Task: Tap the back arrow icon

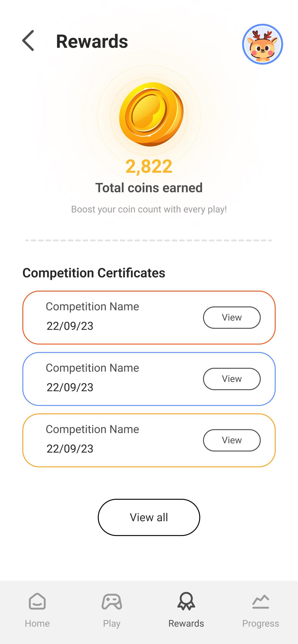Action: click(x=28, y=41)
